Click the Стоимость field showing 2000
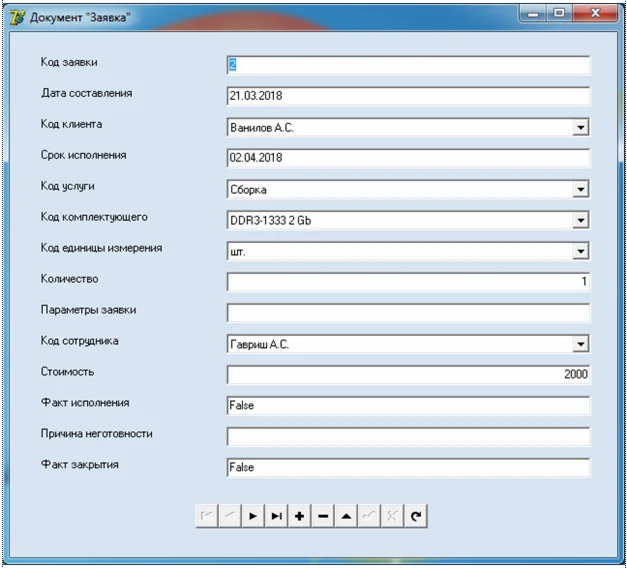 (408, 374)
